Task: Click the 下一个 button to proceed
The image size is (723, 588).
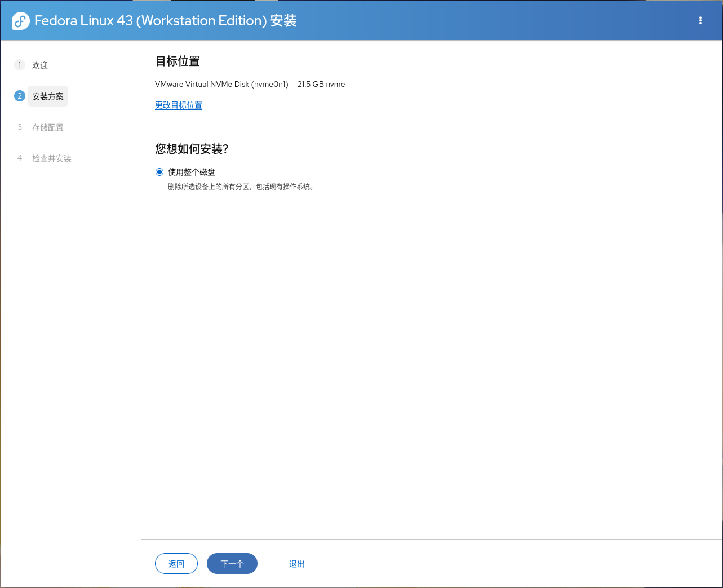Action: point(232,563)
